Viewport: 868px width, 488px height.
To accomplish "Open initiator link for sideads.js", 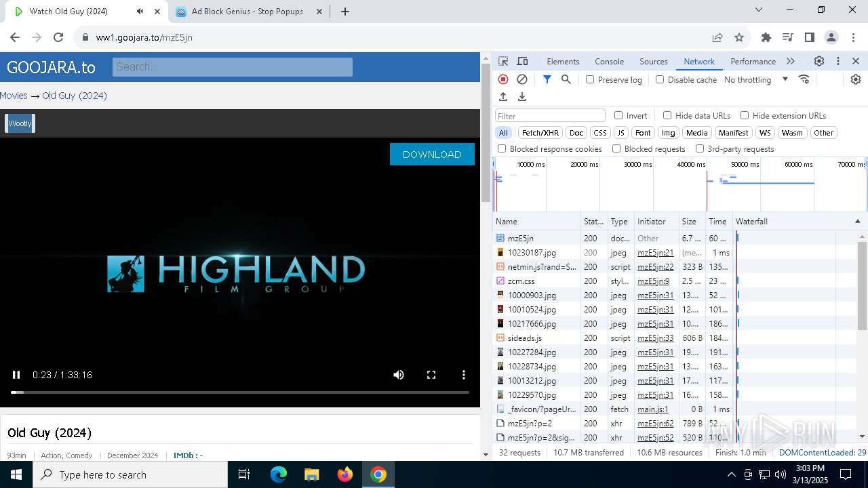I will [x=656, y=338].
